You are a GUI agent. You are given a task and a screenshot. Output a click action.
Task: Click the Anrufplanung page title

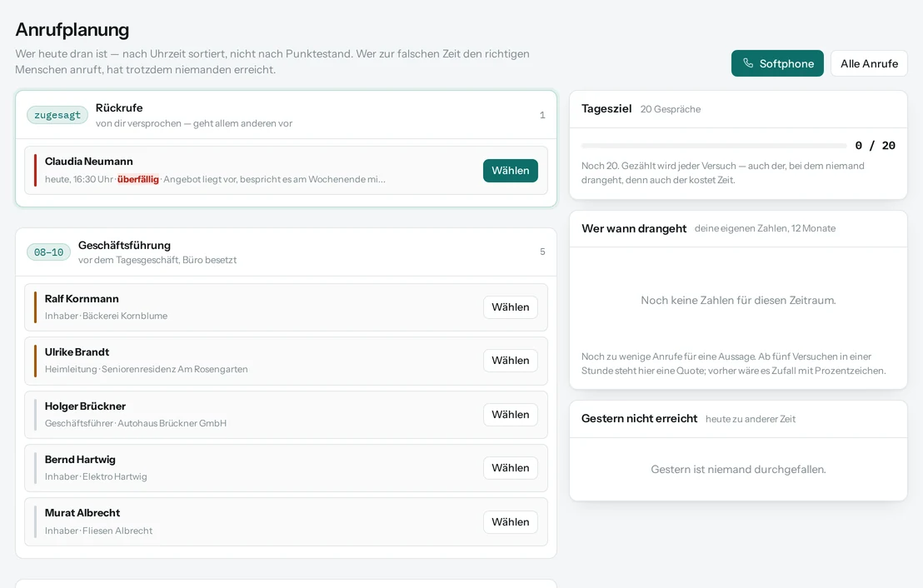72,29
